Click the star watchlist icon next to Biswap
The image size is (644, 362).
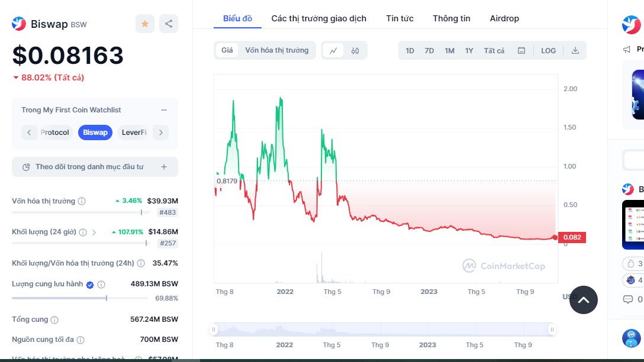(145, 24)
